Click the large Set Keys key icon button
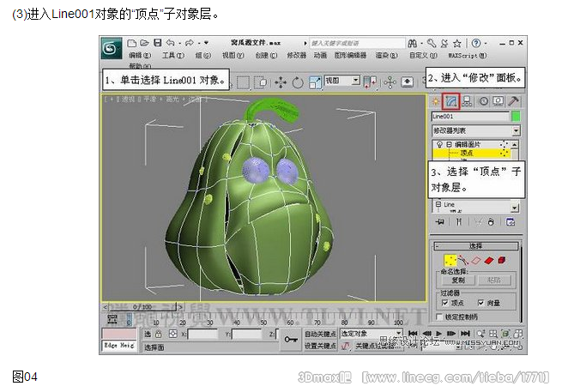The image size is (574, 392). (291, 340)
